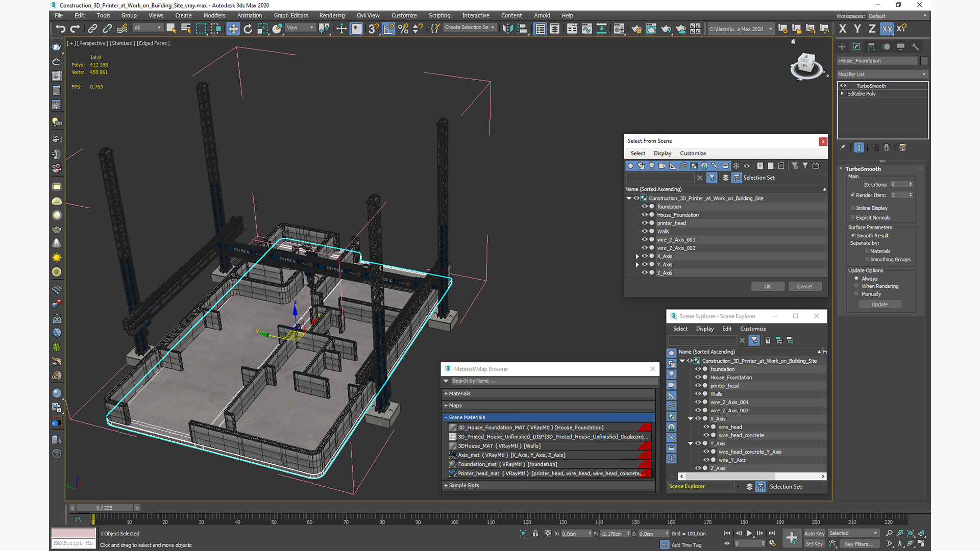Open Workspaces Default dropdown
The image size is (980, 551).
click(897, 16)
